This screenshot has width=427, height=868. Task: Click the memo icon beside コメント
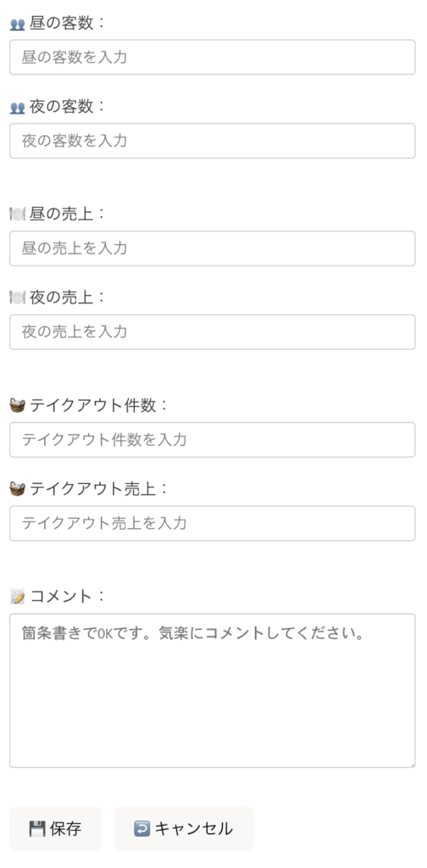[18, 597]
